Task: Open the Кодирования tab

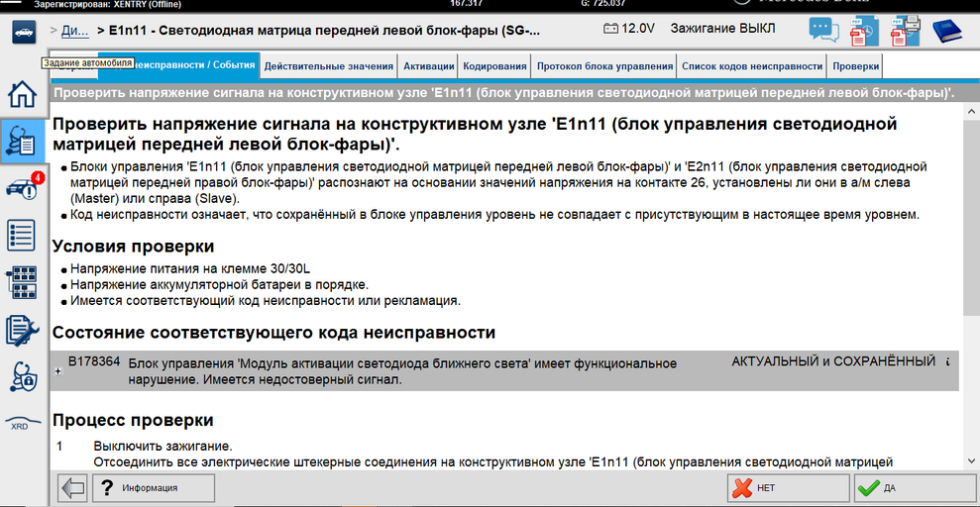Action: click(495, 66)
